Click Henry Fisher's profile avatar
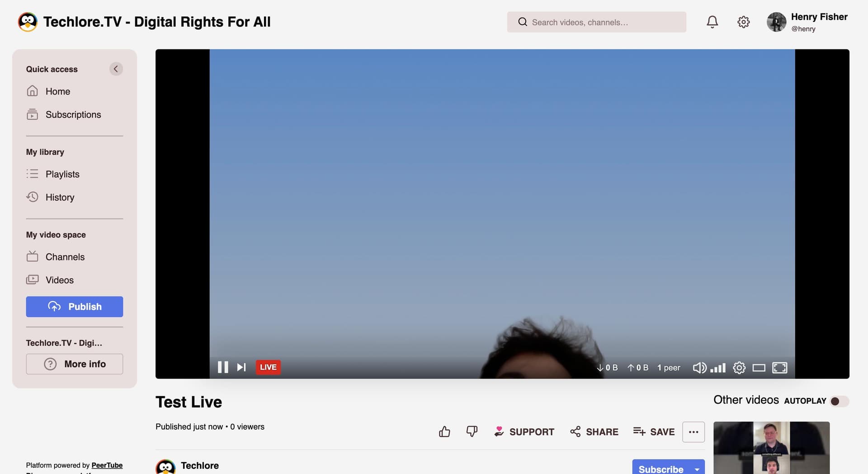 tap(777, 22)
